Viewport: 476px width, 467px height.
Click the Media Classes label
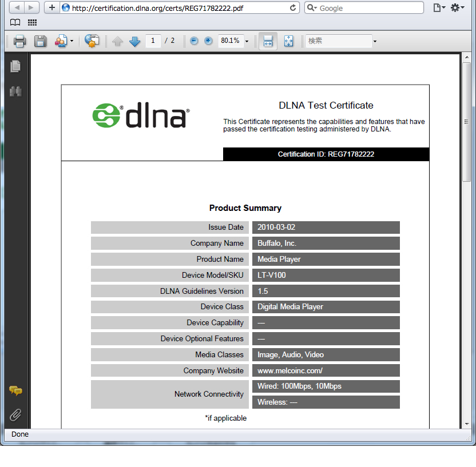point(220,354)
